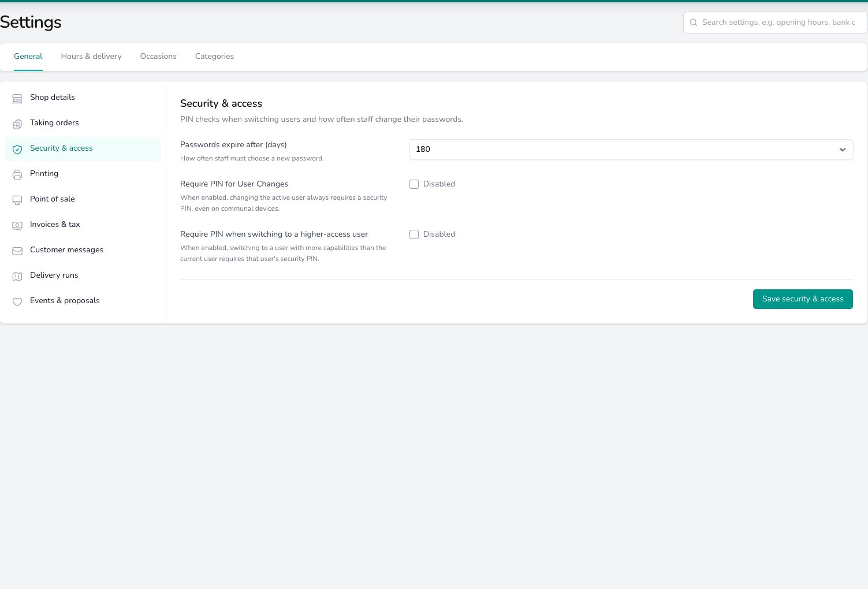This screenshot has width=868, height=589.
Task: Open Delivery runs settings
Action: click(x=83, y=275)
